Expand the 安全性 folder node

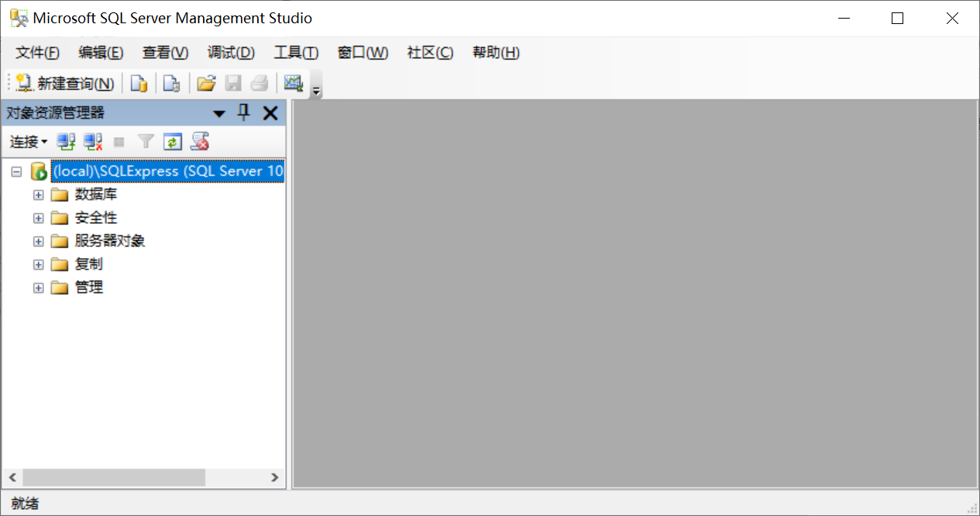38,218
